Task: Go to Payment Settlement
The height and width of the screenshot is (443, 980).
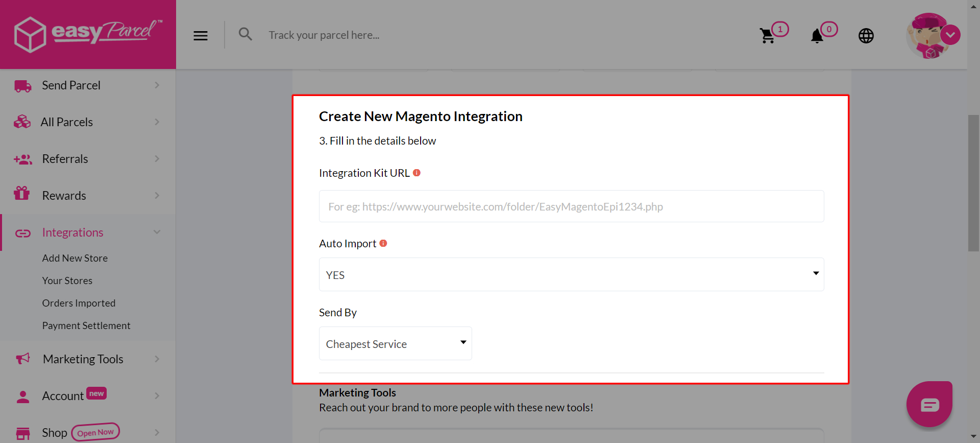Action: pyautogui.click(x=86, y=325)
